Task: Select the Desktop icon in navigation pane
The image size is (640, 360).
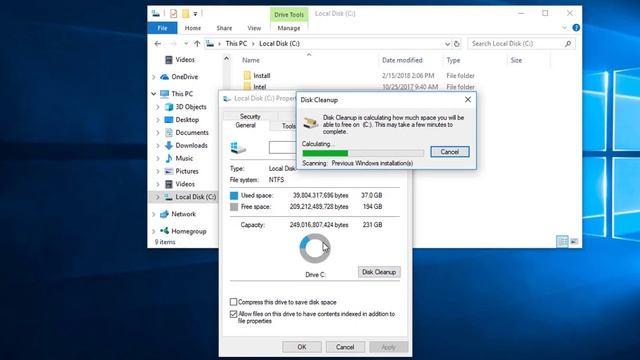Action: tap(169, 120)
